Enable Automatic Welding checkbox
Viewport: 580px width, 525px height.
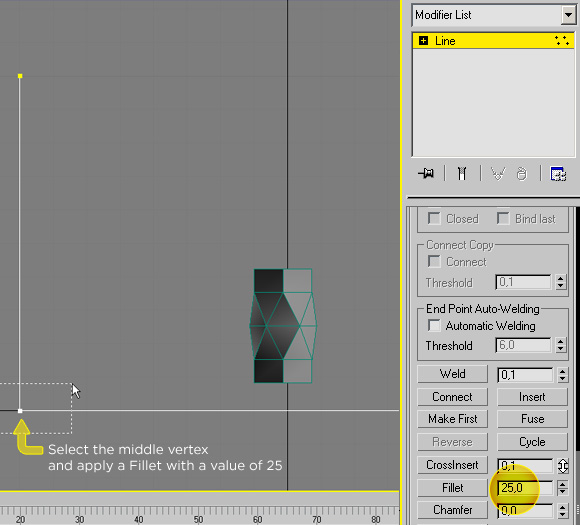coord(434,326)
